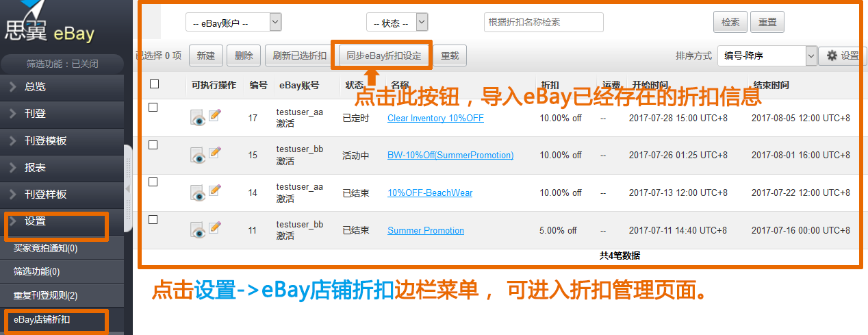
Task: Click the 重载 reload button
Action: click(450, 56)
